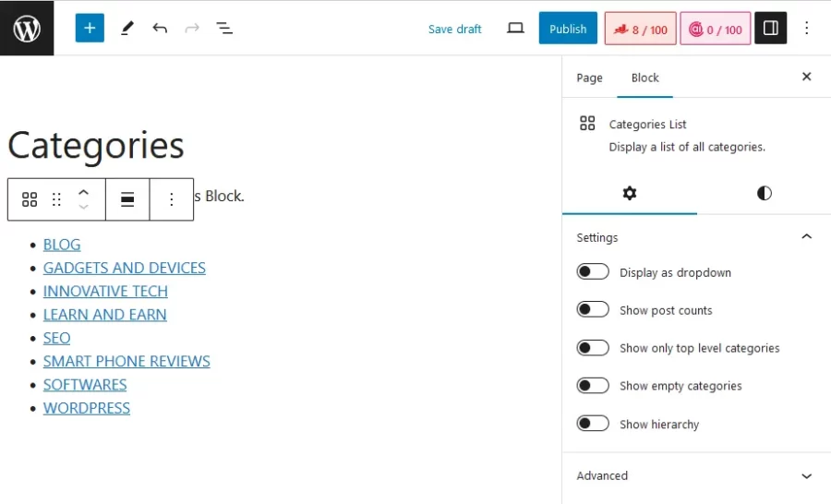
Task: Change block alignment
Action: (127, 199)
